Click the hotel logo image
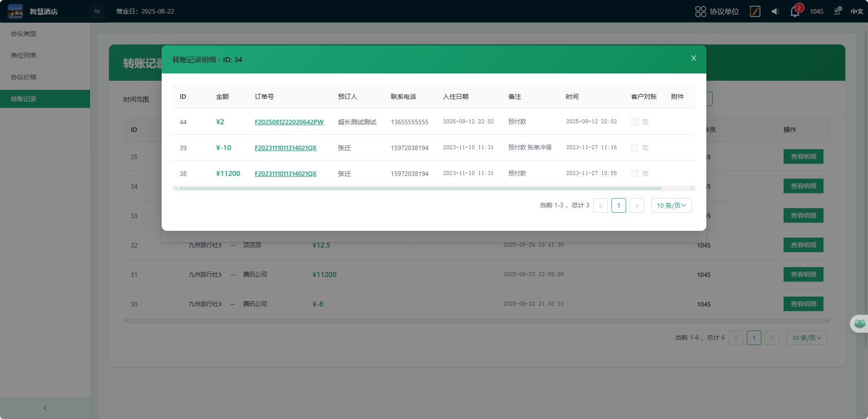 point(15,11)
